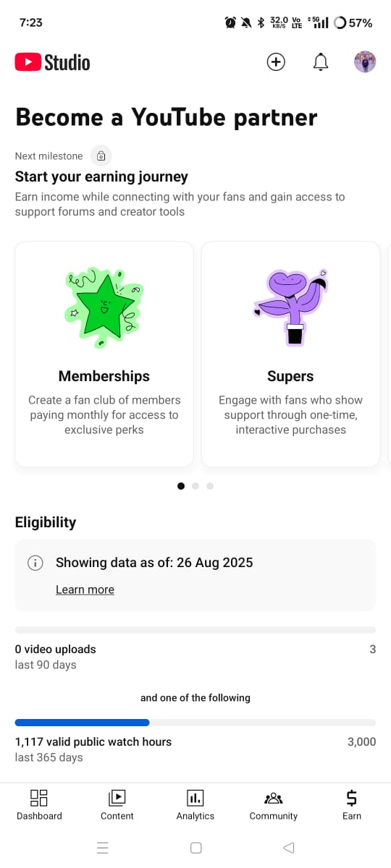Tap the info icon beside Showing data
Image resolution: width=391 pixels, height=868 pixels.
pos(35,563)
